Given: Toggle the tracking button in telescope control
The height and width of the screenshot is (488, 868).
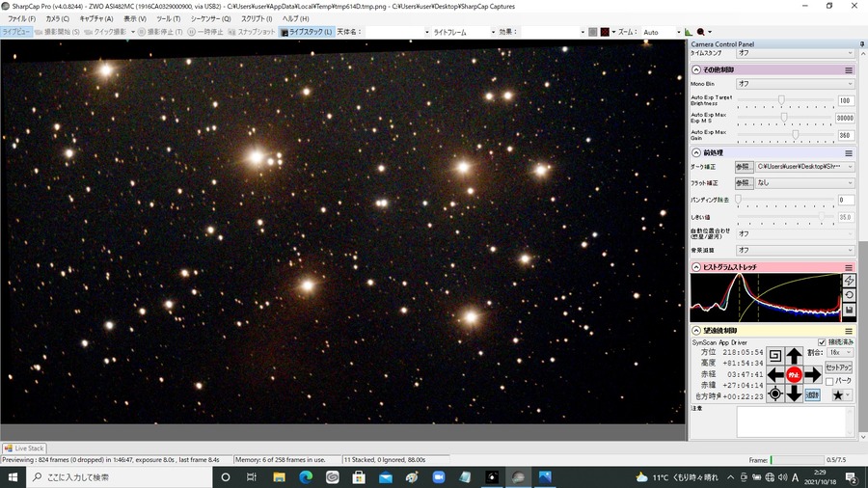Looking at the screenshot, I should (x=813, y=394).
